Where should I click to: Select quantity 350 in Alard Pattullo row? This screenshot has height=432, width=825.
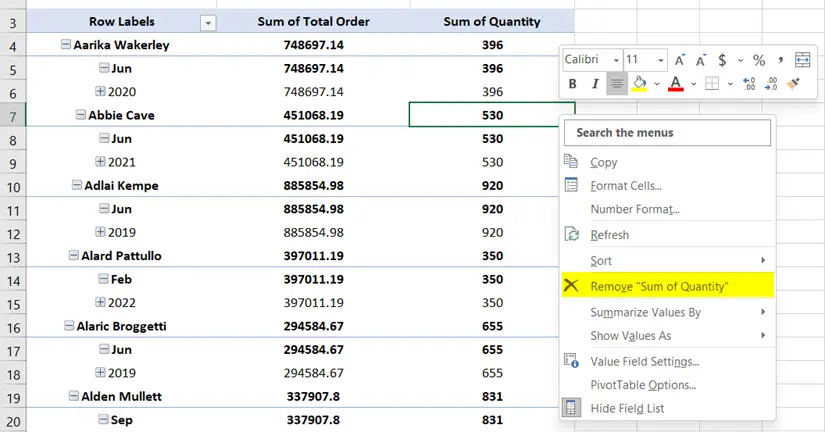[492, 256]
